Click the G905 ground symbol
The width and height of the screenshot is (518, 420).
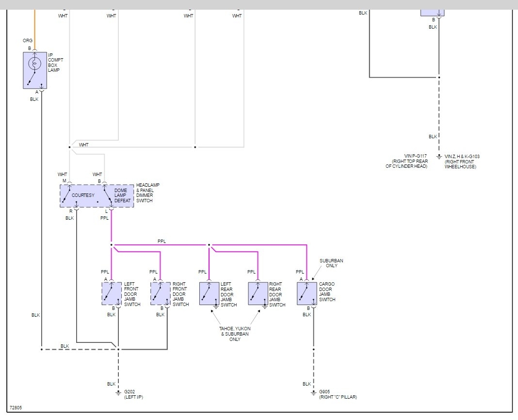313,393
